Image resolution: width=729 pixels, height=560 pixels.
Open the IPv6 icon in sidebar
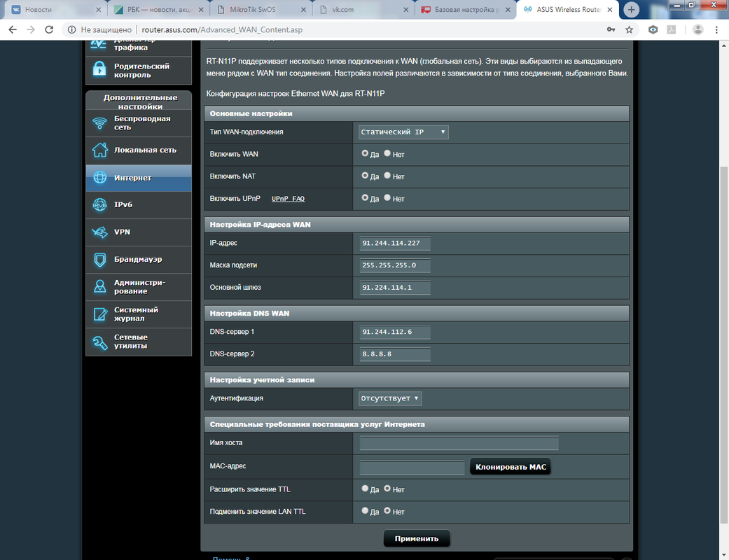(99, 204)
